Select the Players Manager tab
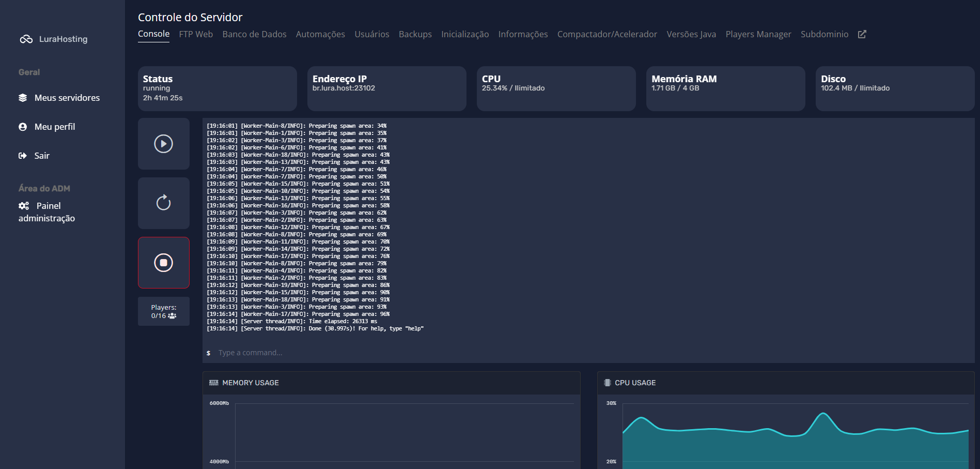 (758, 34)
